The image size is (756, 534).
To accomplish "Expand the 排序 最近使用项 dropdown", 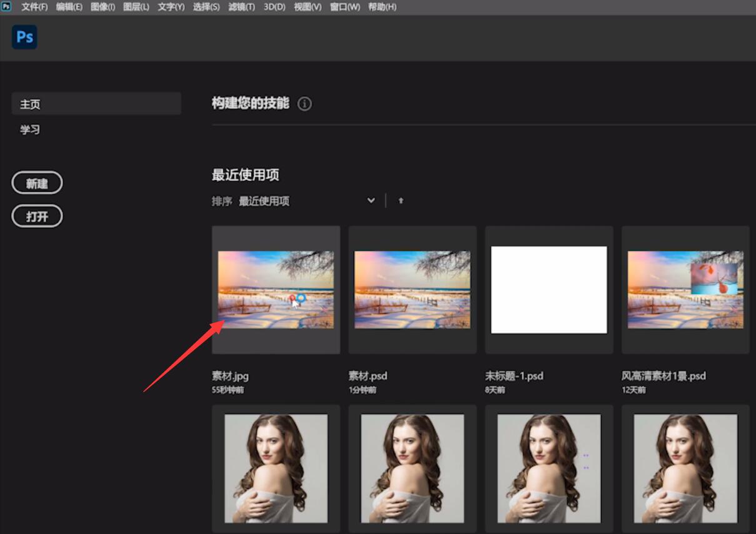I will click(x=307, y=200).
